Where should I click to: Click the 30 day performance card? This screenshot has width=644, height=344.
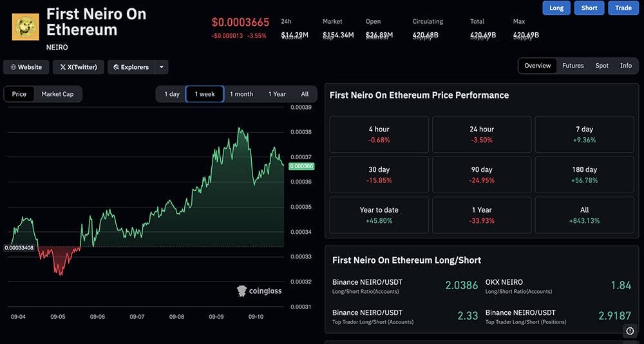pos(379,175)
